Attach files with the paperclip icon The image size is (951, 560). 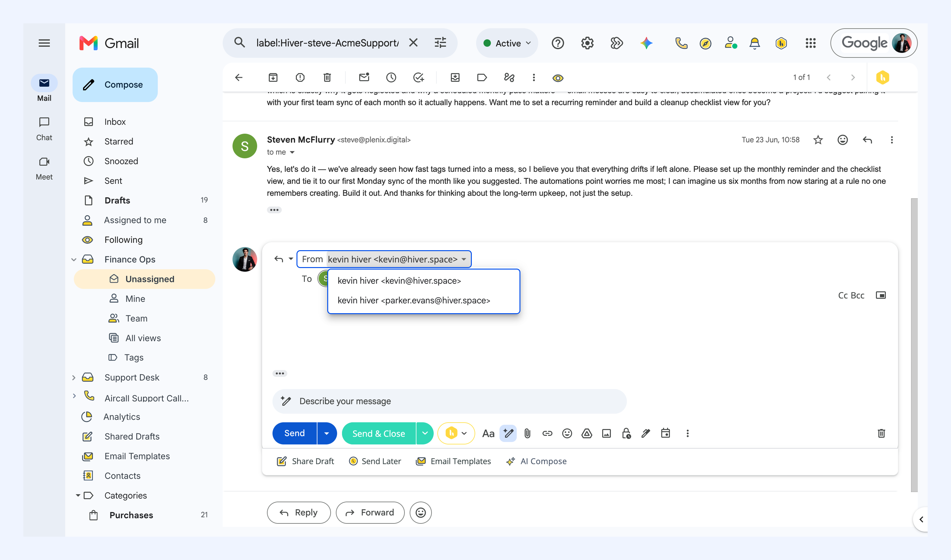pyautogui.click(x=527, y=434)
